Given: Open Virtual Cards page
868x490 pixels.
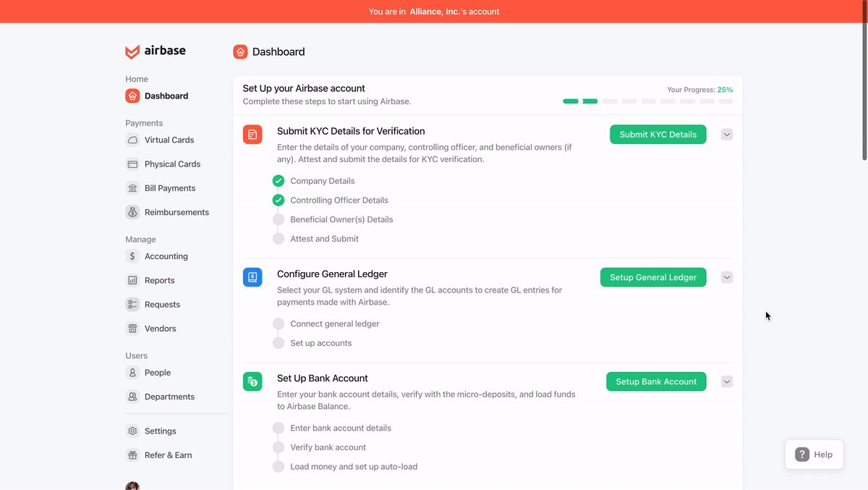Looking at the screenshot, I should (x=169, y=140).
